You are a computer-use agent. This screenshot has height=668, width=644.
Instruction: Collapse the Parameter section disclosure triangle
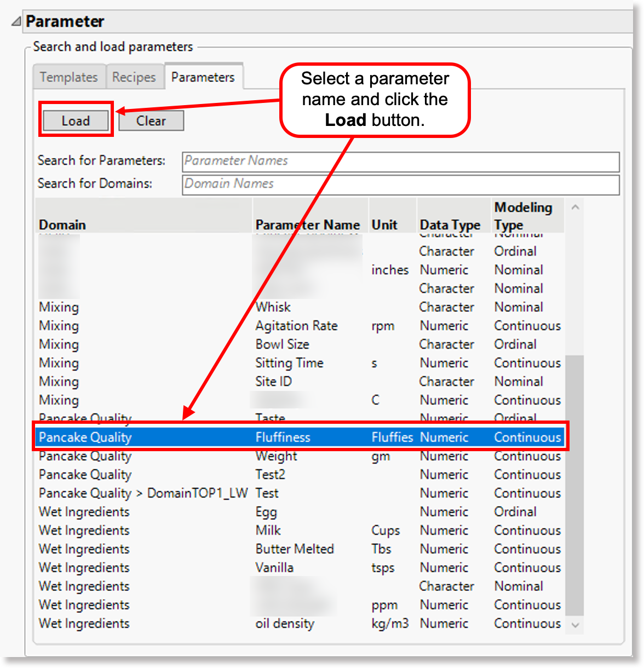[x=16, y=21]
